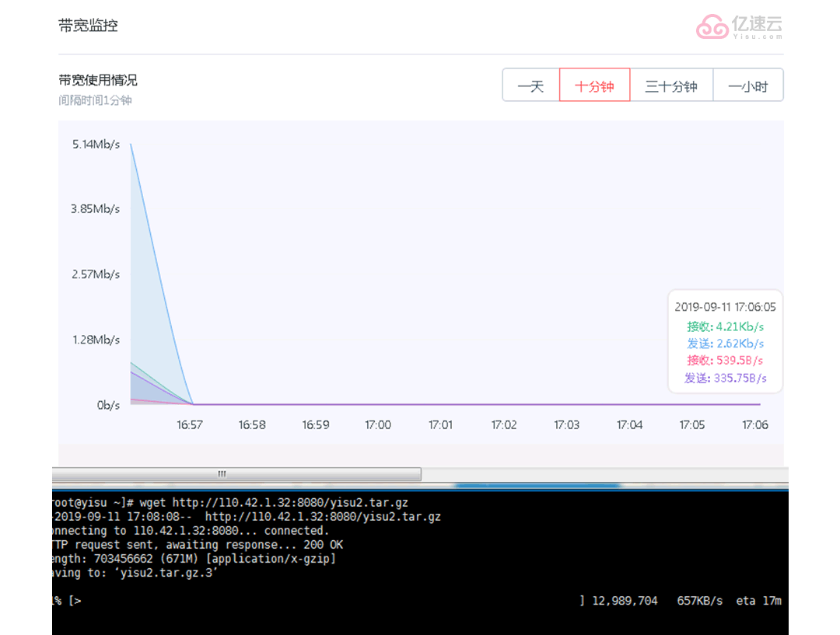Click the 17:00 x-axis time label
Viewport: 840px width, 635px height.
click(378, 424)
